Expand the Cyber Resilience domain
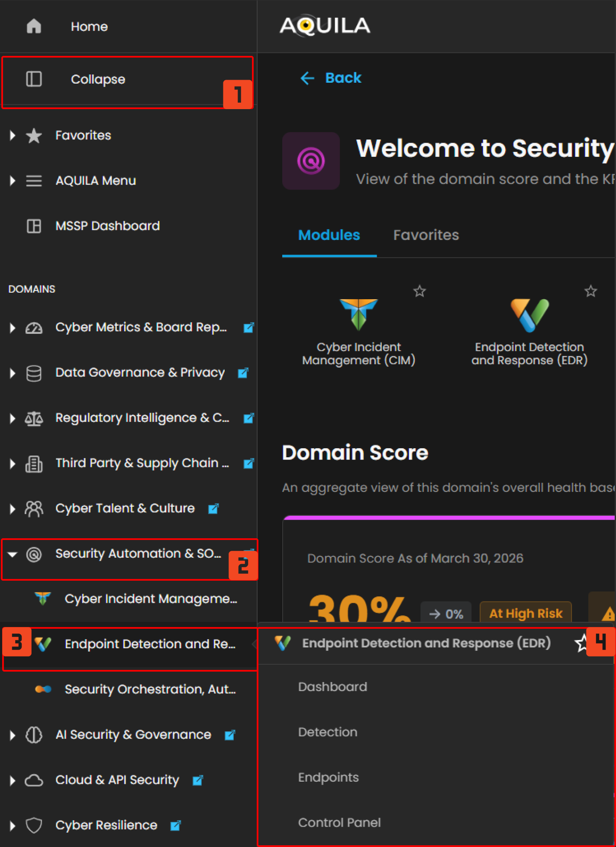 [x=13, y=826]
